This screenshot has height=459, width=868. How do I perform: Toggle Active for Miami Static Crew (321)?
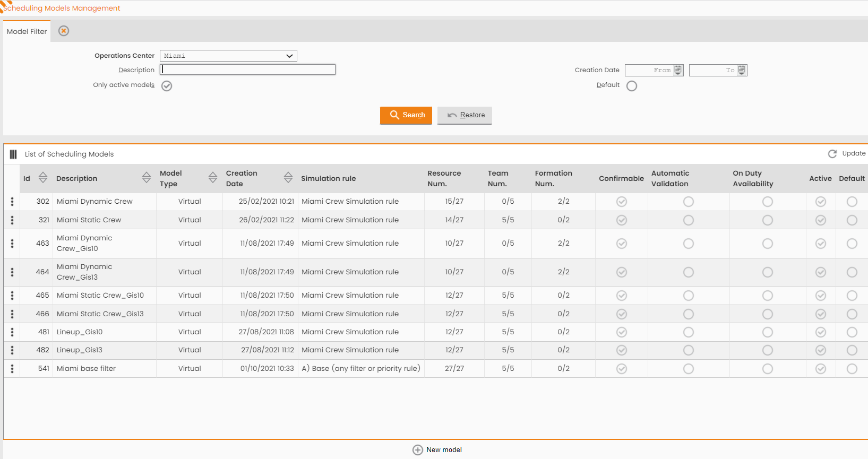[x=821, y=220]
